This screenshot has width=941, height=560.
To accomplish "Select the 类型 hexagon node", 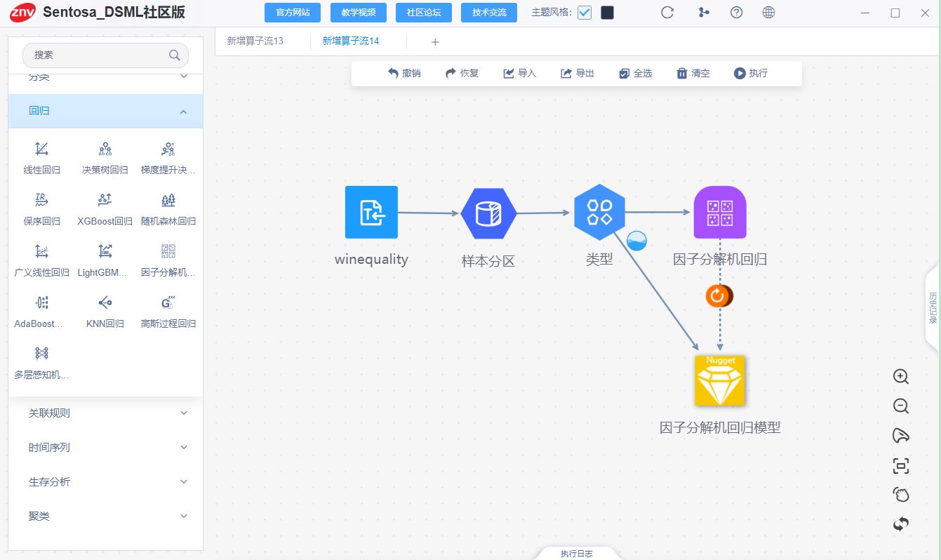I will coord(599,212).
